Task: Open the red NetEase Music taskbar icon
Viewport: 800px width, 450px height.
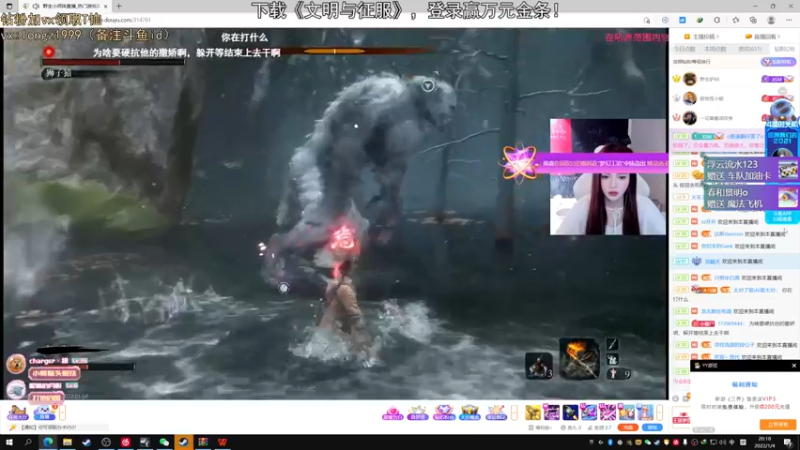Action: point(126,442)
